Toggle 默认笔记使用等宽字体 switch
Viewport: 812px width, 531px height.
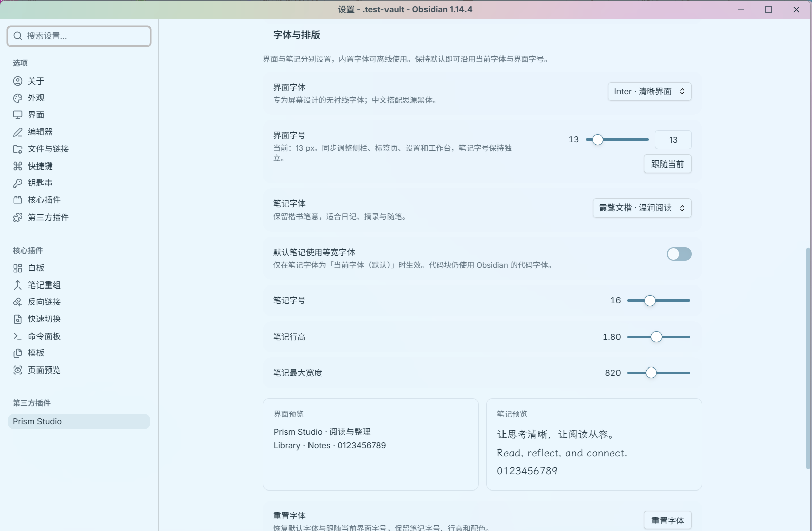(x=679, y=254)
